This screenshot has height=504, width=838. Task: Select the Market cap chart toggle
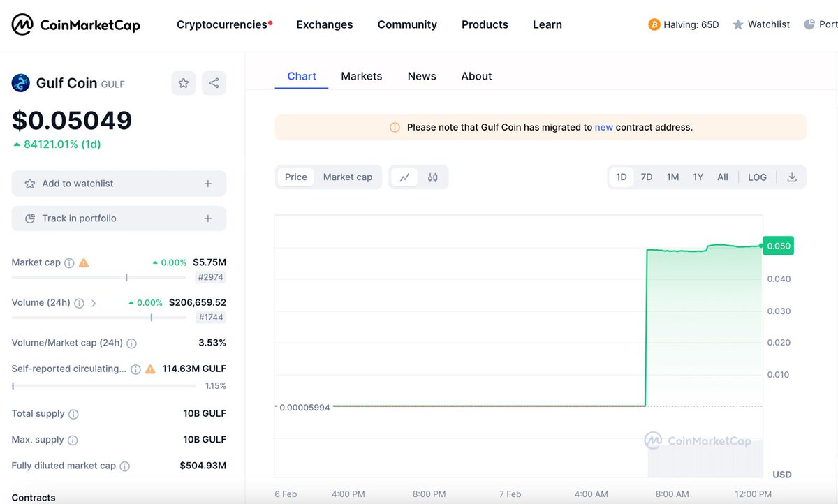coord(348,177)
